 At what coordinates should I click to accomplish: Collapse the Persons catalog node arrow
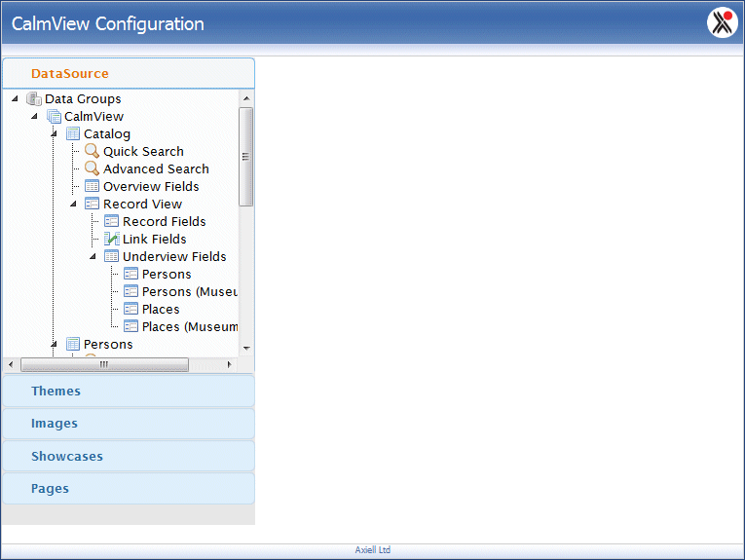click(x=54, y=344)
